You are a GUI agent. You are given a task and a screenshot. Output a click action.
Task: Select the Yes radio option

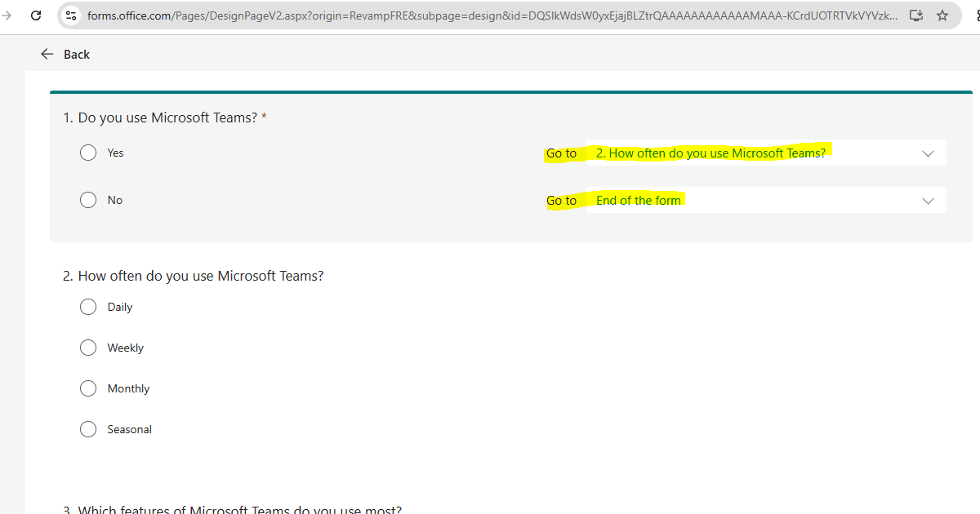(88, 153)
